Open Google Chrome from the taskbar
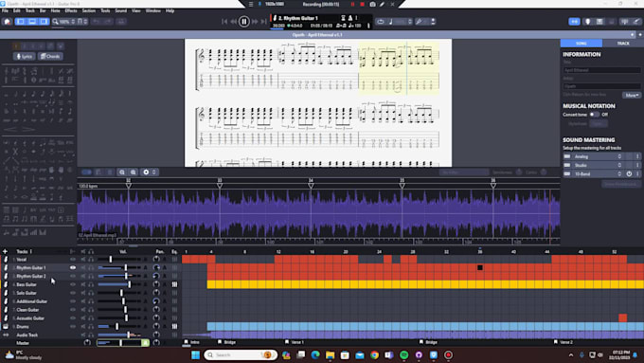The height and width of the screenshot is (363, 644). point(374,354)
